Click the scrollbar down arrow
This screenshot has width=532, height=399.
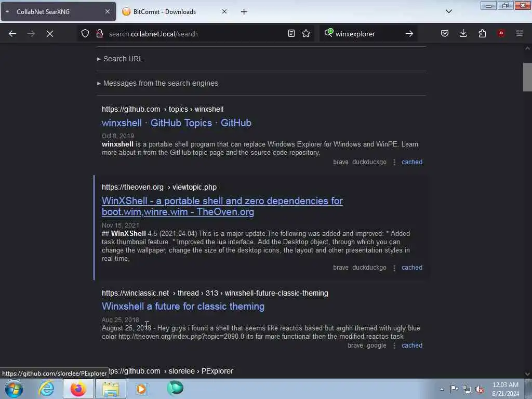coord(527,374)
